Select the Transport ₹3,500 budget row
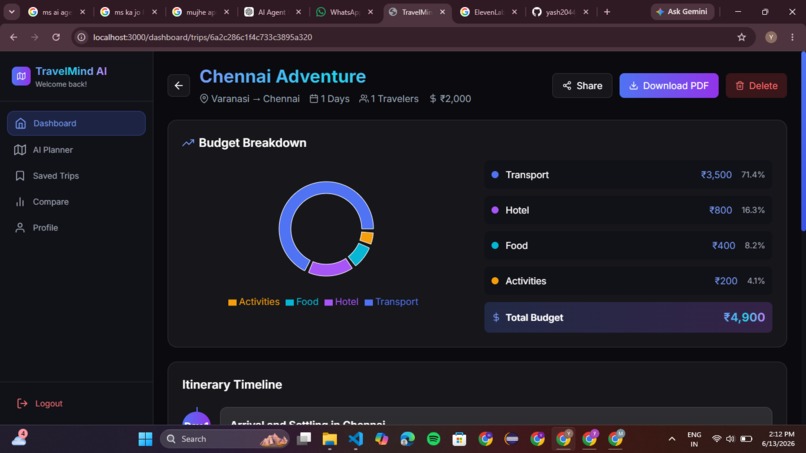Viewport: 806px width, 453px height. (x=628, y=175)
